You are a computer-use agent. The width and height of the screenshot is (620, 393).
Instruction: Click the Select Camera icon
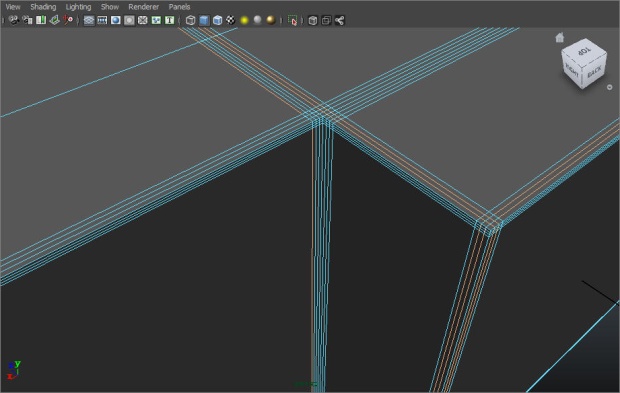[14, 20]
